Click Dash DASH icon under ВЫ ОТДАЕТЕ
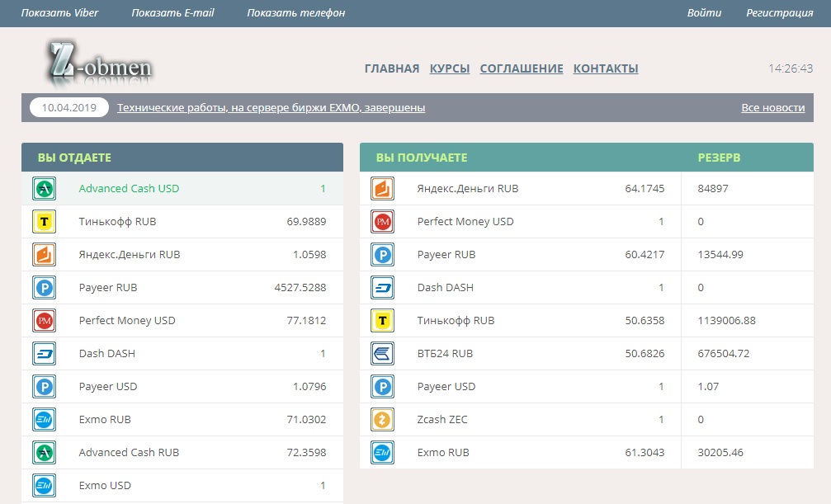Screen dimensions: 831x504 [44, 354]
